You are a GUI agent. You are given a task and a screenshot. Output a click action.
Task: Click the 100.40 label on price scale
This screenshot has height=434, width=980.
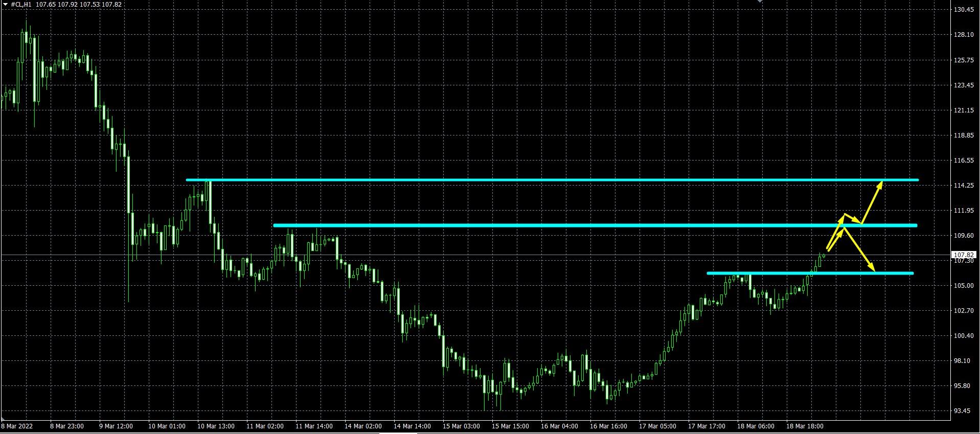[963, 336]
